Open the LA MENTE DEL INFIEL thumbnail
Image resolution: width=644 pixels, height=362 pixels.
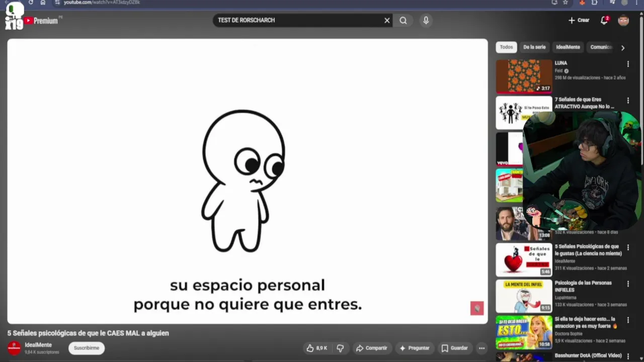(x=524, y=296)
